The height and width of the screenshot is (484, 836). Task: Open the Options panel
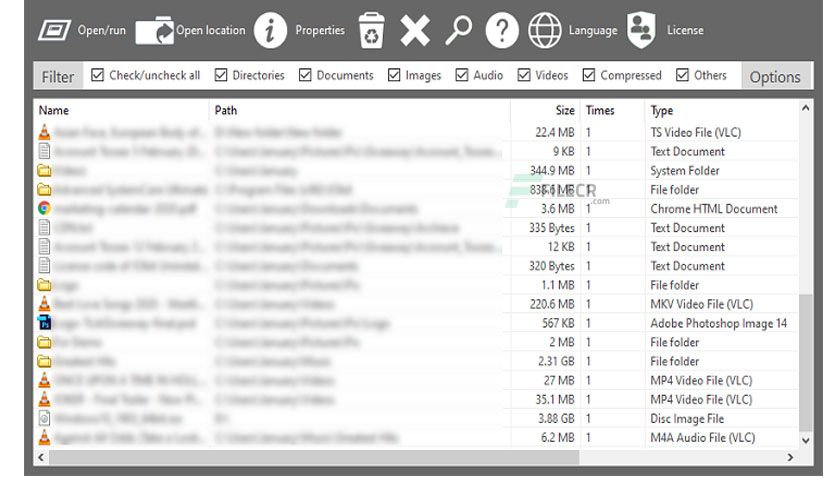coord(775,77)
